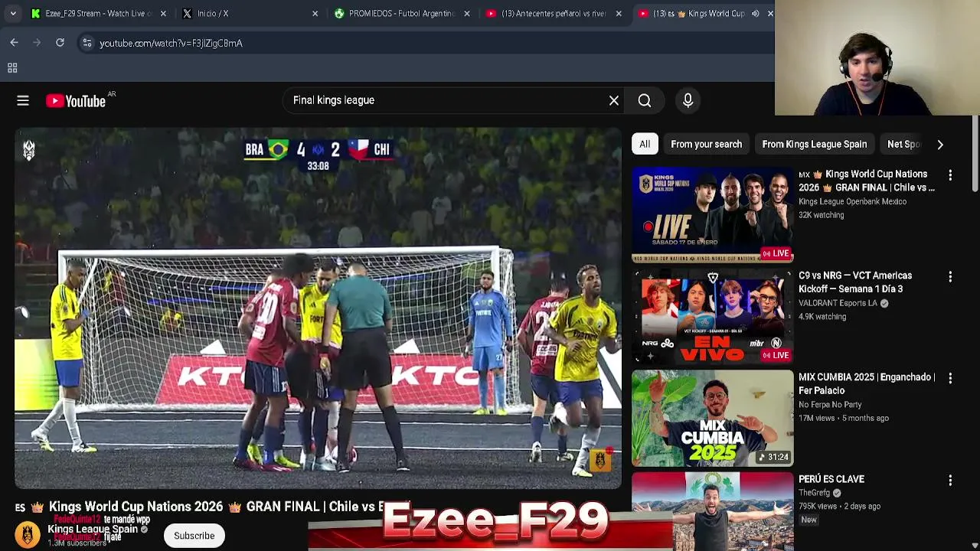Start voice search with the microphone icon
Screen dimensions: 980x551
click(x=688, y=100)
